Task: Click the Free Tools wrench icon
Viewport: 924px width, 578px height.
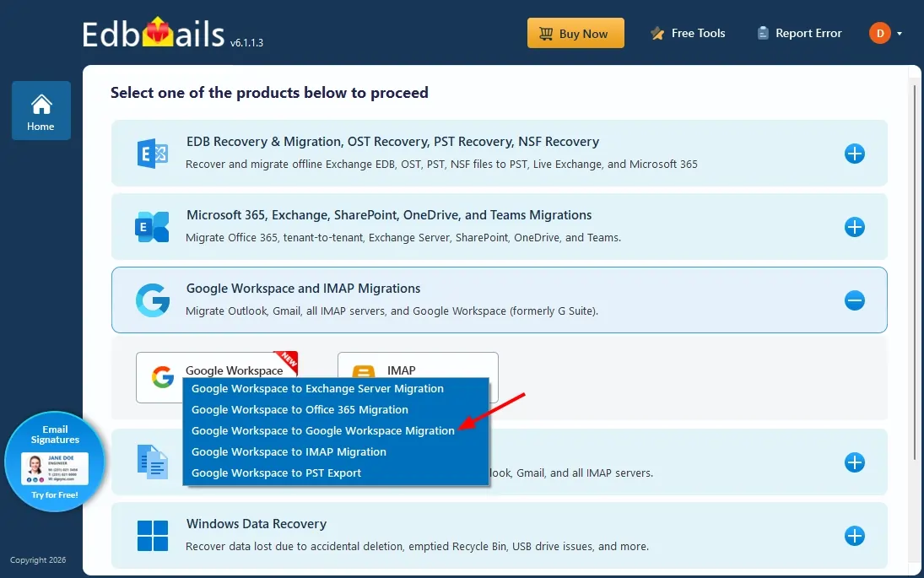Action: click(x=657, y=34)
